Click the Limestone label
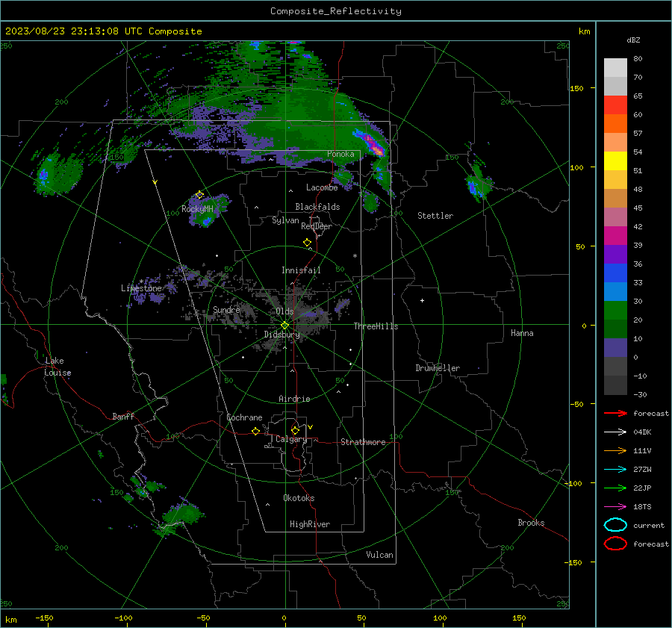 (141, 288)
